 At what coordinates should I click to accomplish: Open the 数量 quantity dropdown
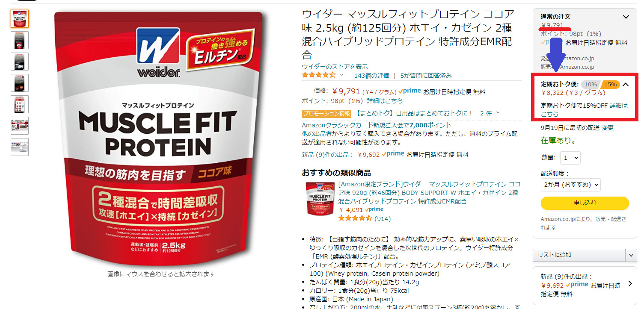[570, 158]
